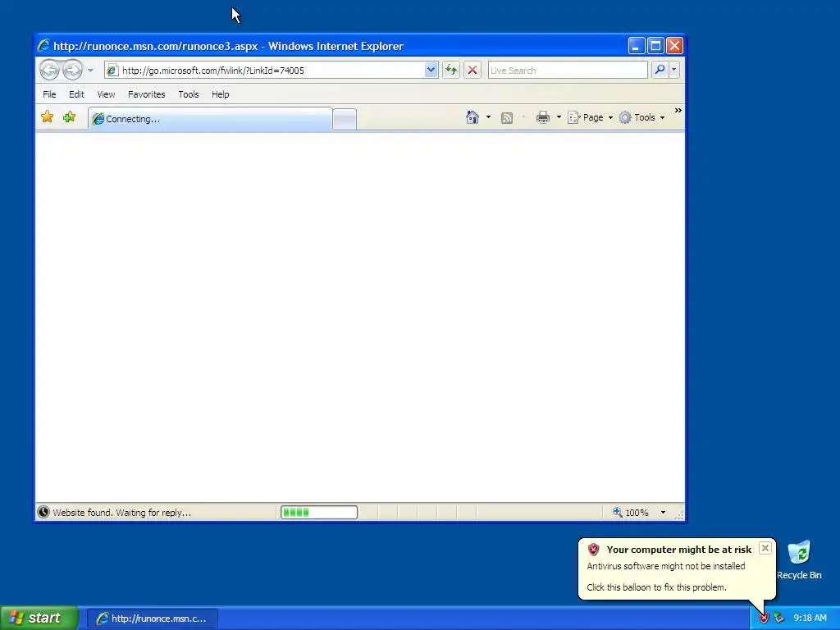Open a new blank tab button

coord(345,120)
